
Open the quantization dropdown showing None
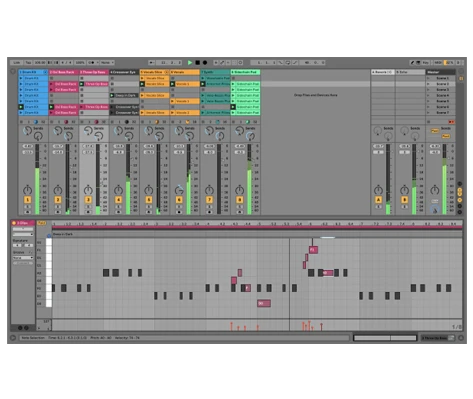click(107, 62)
